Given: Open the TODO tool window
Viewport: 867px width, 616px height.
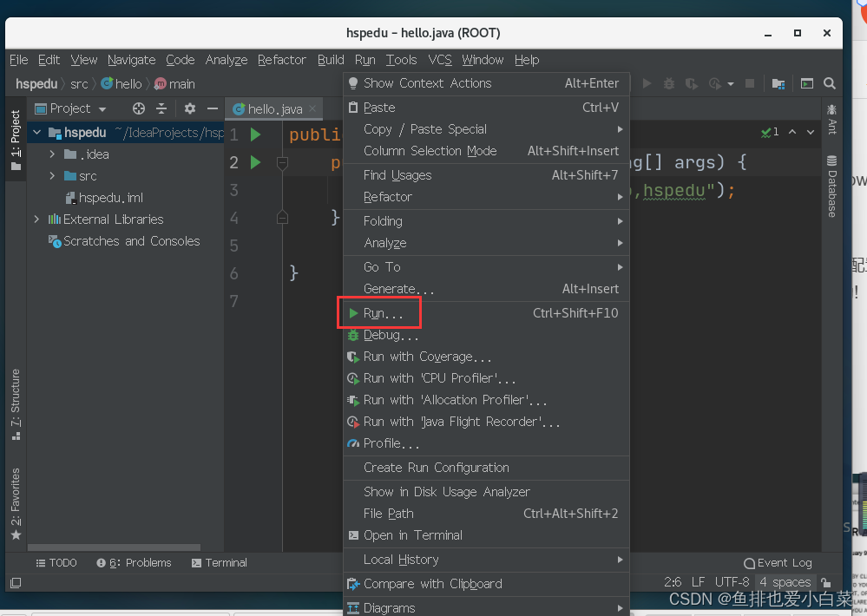Looking at the screenshot, I should coord(56,562).
